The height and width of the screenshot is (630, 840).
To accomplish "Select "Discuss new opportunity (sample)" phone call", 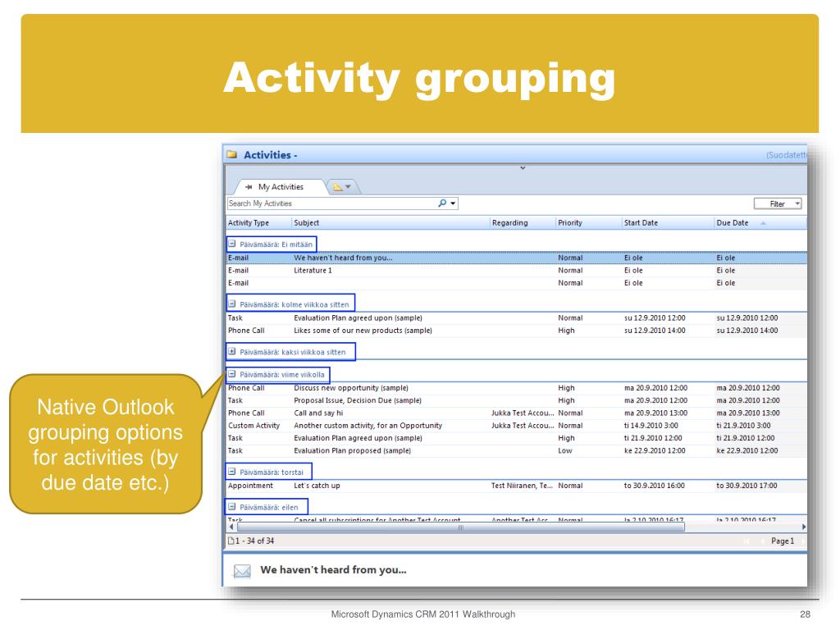I will 517,388.
